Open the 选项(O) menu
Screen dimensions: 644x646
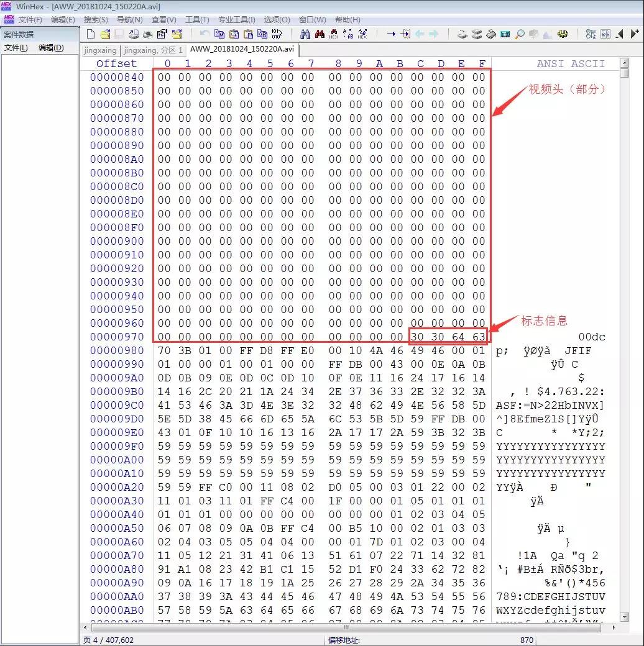coord(277,20)
